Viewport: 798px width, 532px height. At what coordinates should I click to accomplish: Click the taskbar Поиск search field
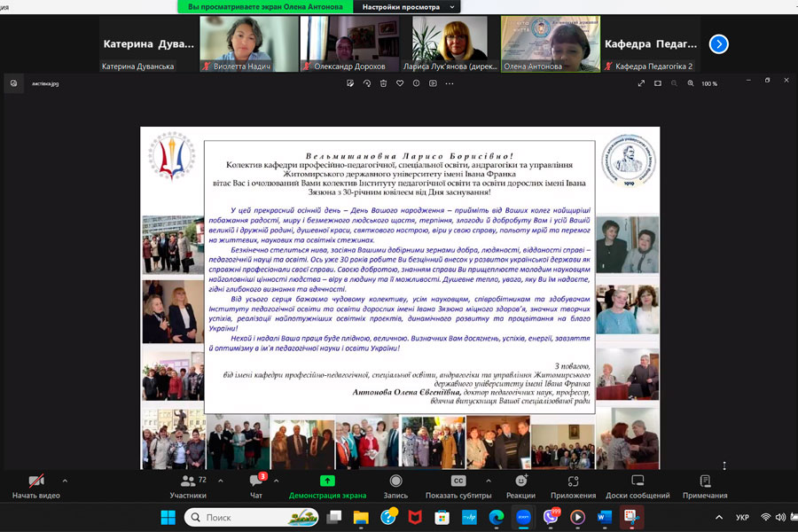coord(252,517)
